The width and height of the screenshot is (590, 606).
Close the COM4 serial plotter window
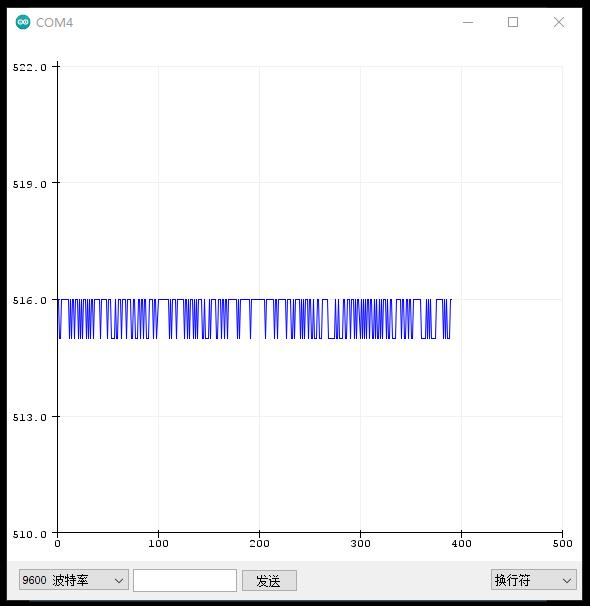[559, 22]
